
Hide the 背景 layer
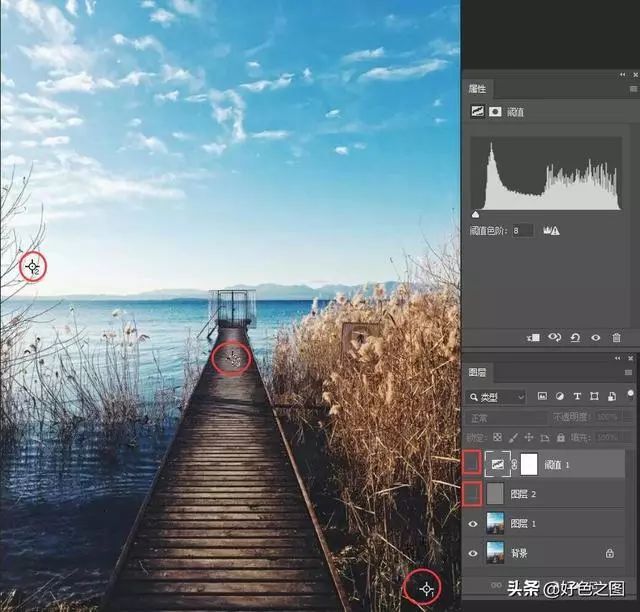[x=474, y=552]
